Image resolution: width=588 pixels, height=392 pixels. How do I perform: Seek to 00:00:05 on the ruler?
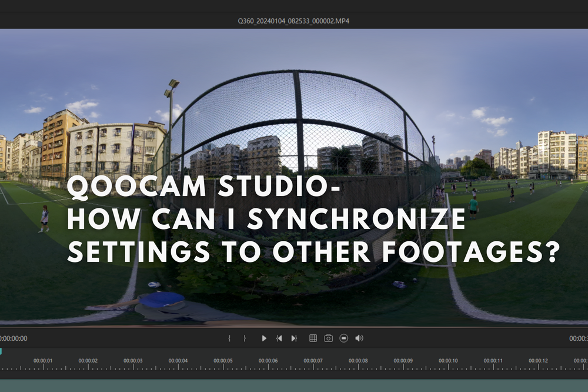[x=223, y=360]
